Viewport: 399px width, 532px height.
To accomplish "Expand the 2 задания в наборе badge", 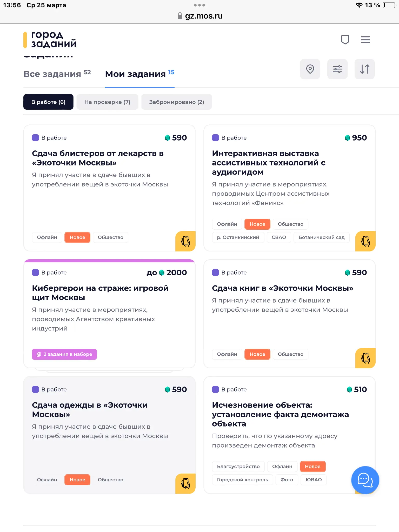I will pyautogui.click(x=64, y=354).
